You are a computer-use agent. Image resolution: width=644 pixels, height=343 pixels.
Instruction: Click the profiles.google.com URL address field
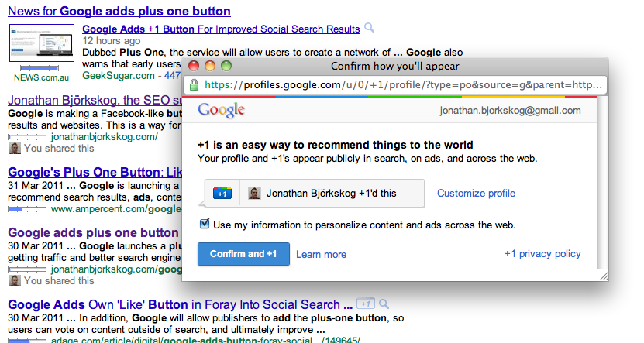point(395,85)
